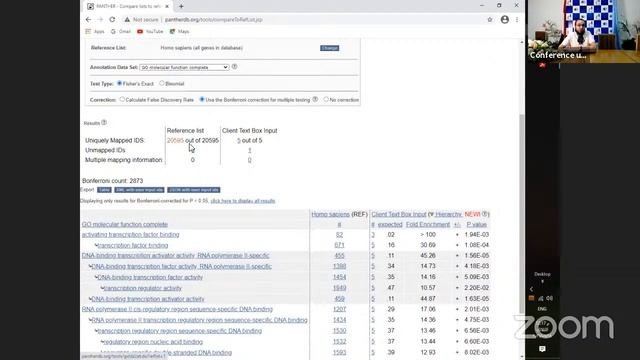640x360 pixels.
Task: Toggle Hierarchy sort in table header
Action: coord(448,214)
